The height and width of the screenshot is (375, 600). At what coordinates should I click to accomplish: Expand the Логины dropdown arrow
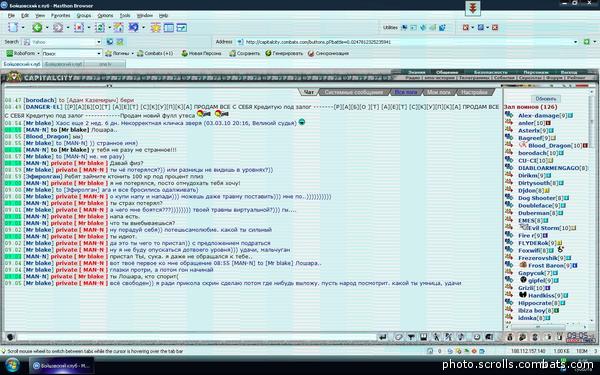click(132, 54)
